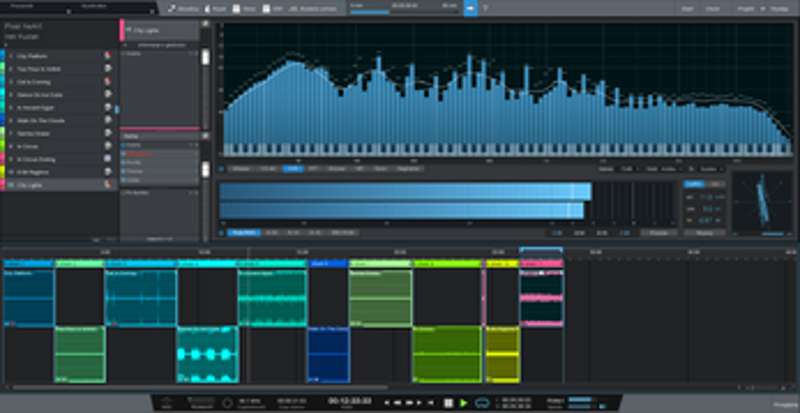Click the Browse button at top right
The height and width of the screenshot is (413, 800).
pyautogui.click(x=780, y=9)
